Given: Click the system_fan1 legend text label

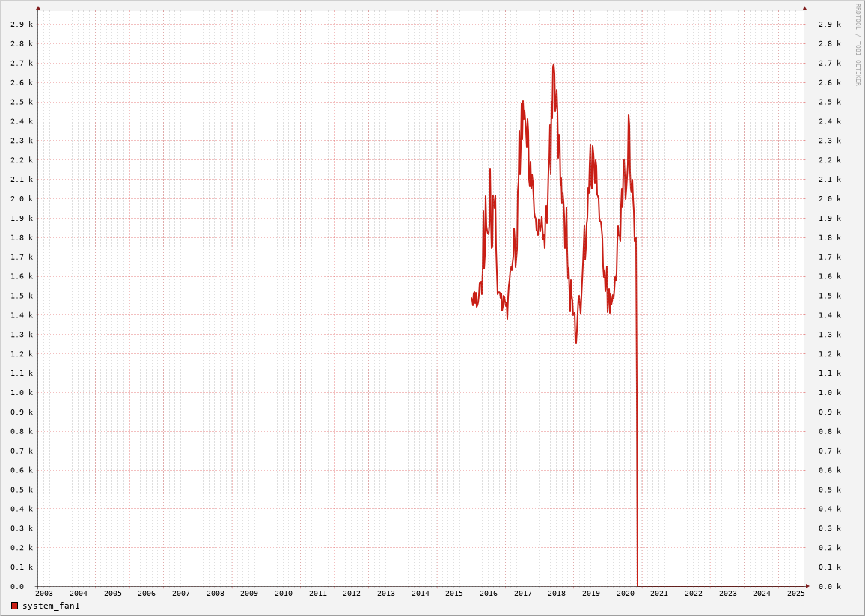Looking at the screenshot, I should (51, 606).
